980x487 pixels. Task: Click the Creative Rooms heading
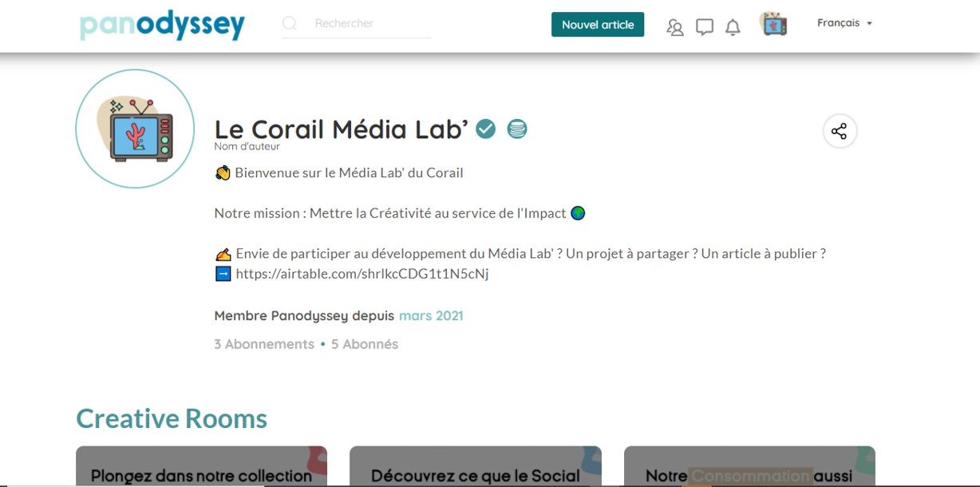tap(172, 418)
